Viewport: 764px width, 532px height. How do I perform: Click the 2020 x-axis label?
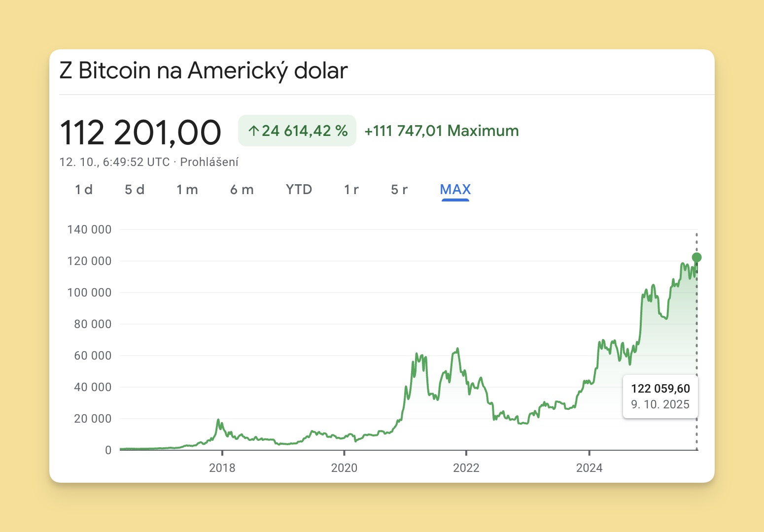pos(344,468)
